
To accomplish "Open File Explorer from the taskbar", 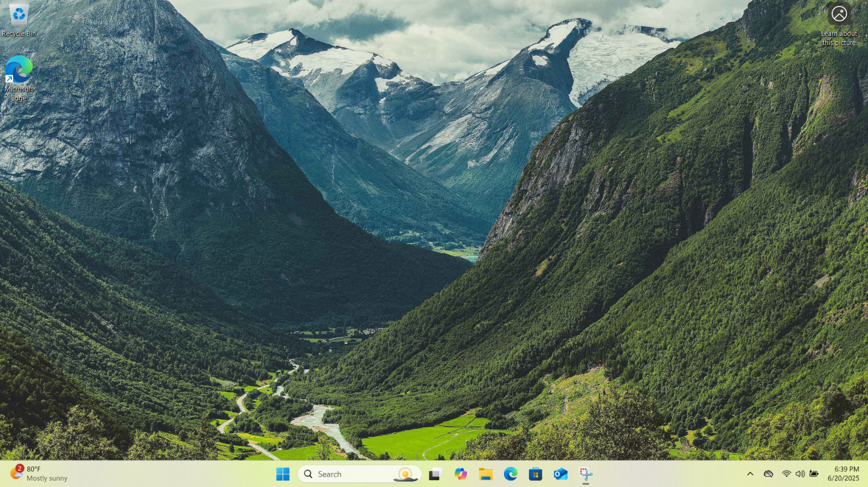I will coord(486,474).
